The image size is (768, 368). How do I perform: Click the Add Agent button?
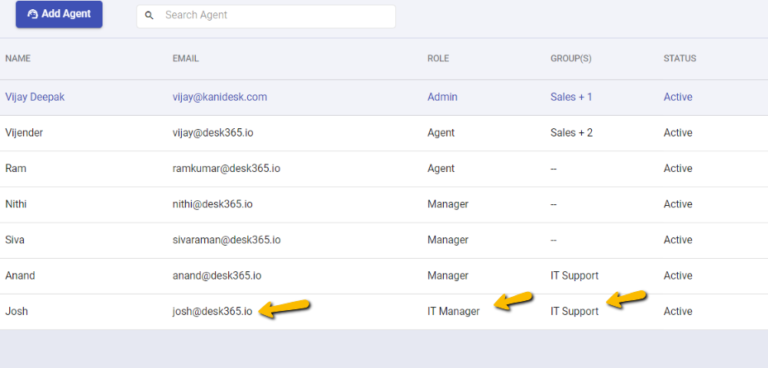pyautogui.click(x=59, y=14)
